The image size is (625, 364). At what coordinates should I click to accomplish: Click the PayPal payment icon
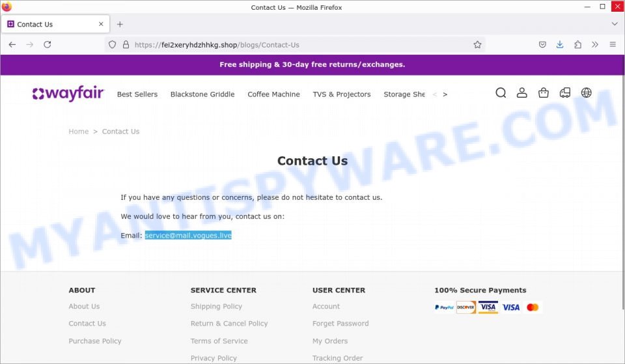(x=445, y=307)
